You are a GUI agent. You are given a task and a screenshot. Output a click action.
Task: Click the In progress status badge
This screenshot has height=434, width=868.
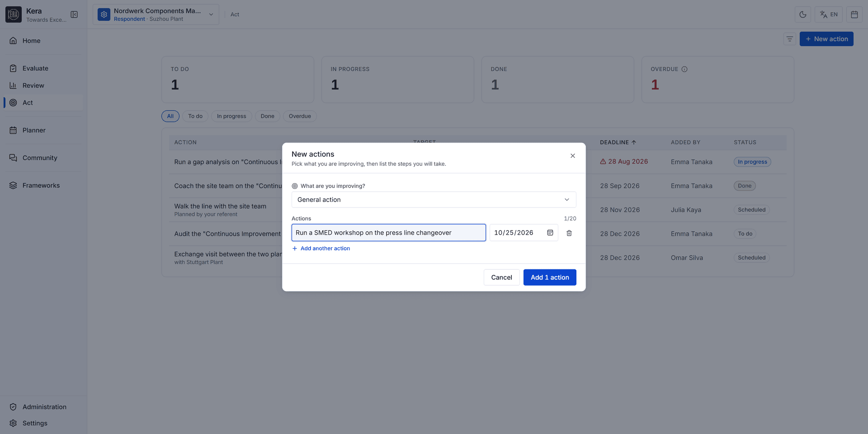[x=752, y=162]
